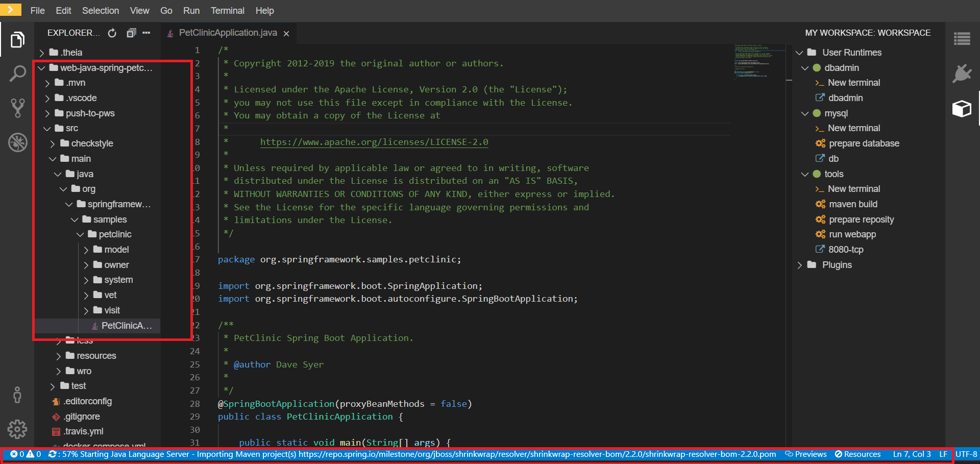The image size is (980, 464).
Task: Open the Previews status bar item
Action: (805, 454)
